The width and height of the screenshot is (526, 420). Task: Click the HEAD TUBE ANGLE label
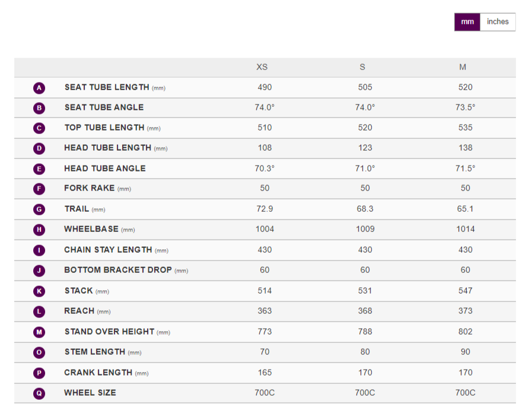104,168
